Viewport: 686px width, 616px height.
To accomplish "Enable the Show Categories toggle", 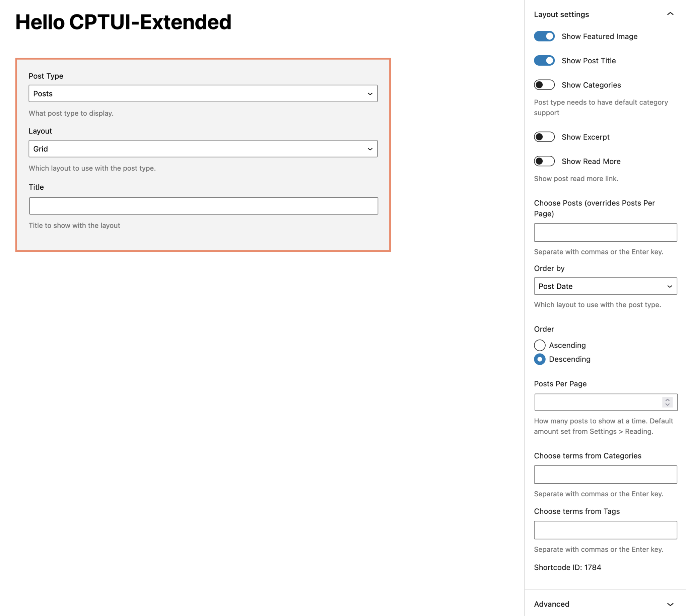I will pyautogui.click(x=544, y=85).
